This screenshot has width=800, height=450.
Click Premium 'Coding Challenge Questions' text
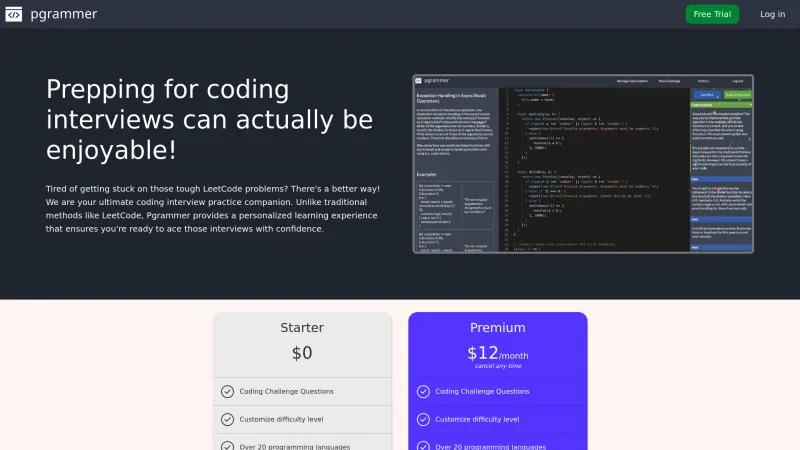[x=482, y=391]
